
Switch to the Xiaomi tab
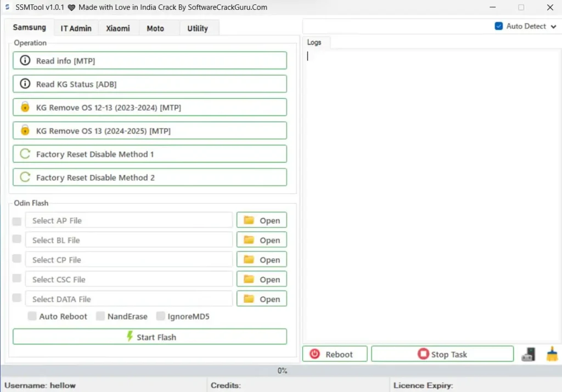click(x=118, y=29)
